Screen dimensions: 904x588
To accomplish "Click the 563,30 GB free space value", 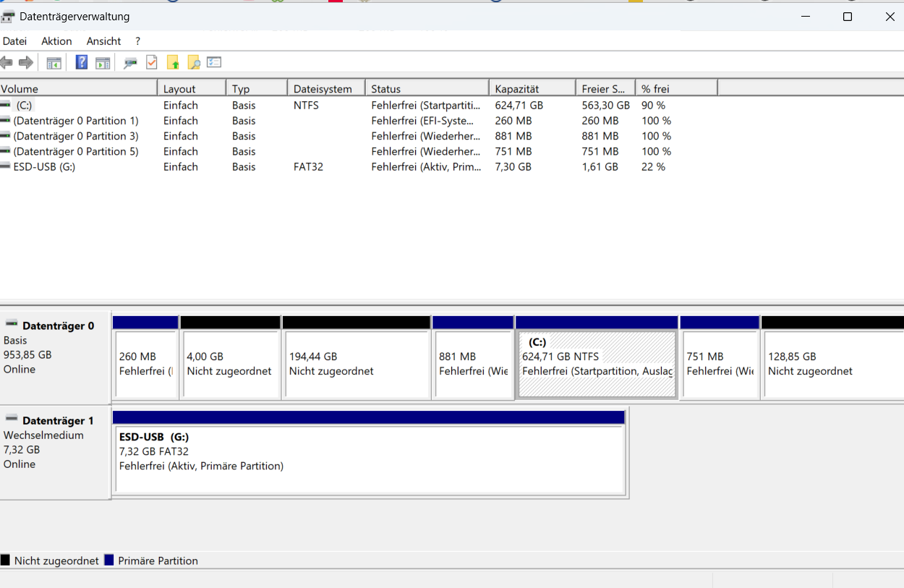I will pyautogui.click(x=605, y=106).
